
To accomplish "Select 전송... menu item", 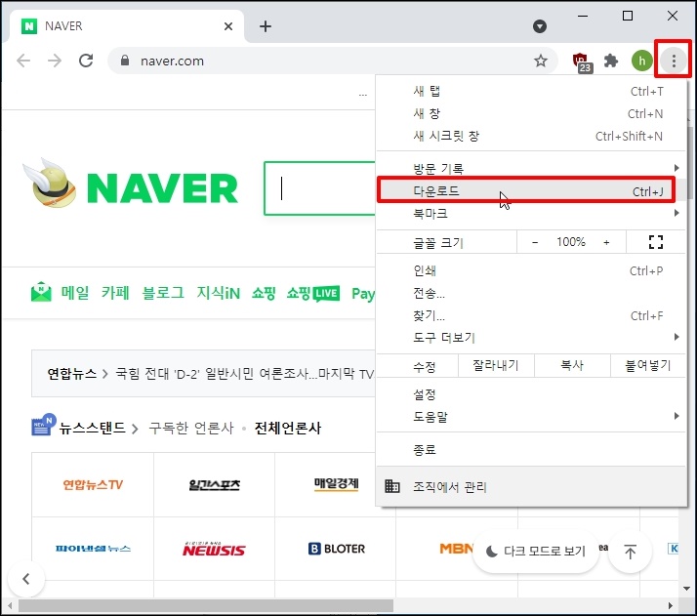I will point(531,293).
